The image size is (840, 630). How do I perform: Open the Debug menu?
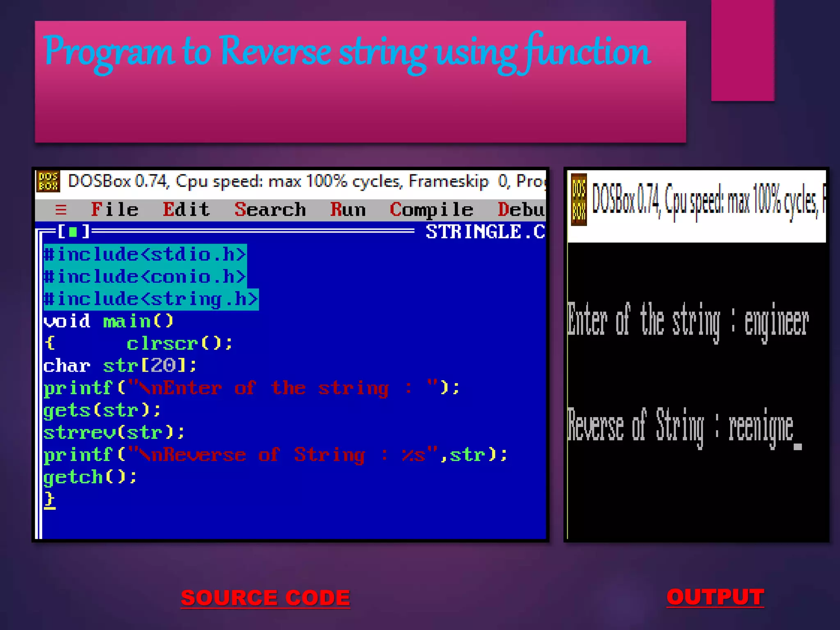(x=521, y=210)
